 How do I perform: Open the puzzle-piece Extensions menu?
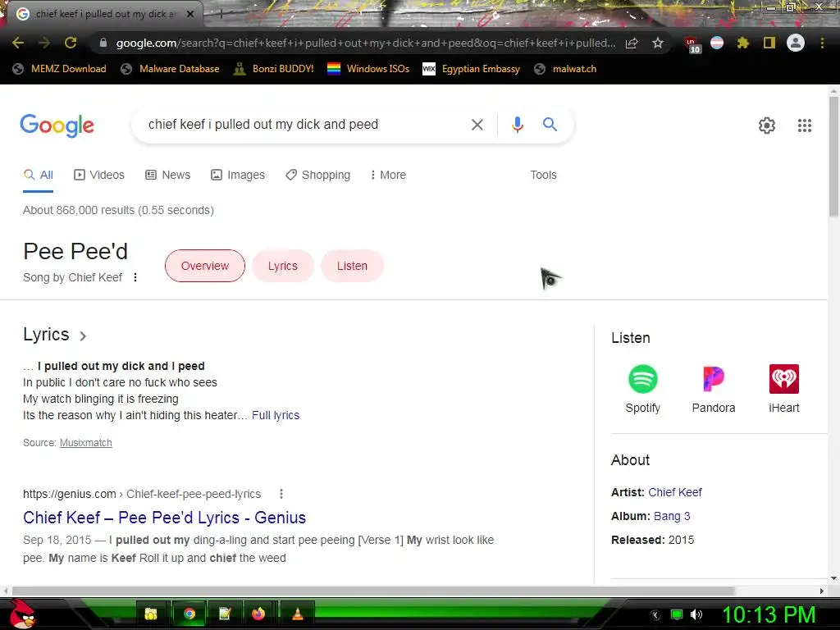click(x=742, y=43)
